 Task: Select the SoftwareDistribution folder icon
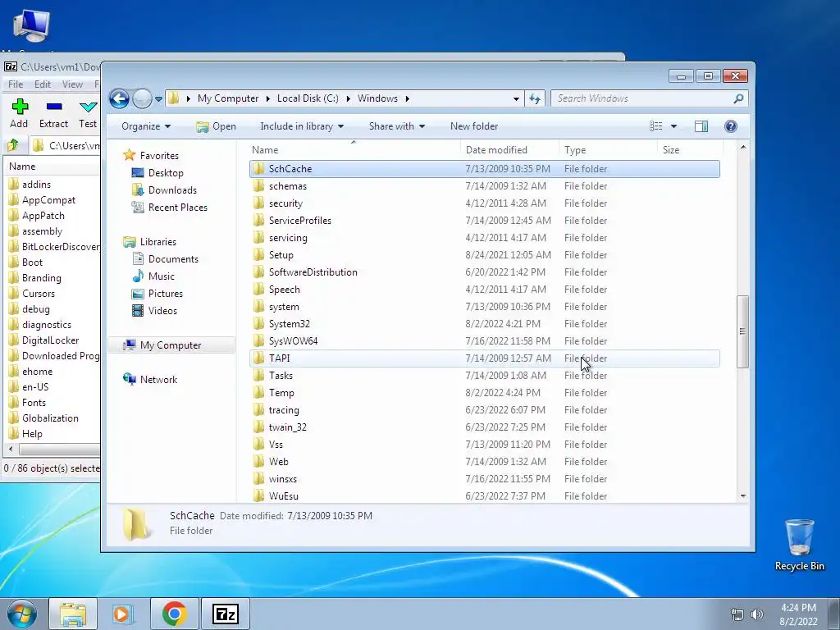(259, 272)
